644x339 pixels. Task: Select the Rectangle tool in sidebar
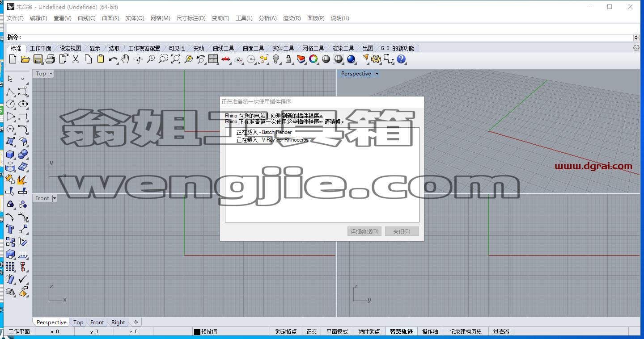(x=23, y=117)
